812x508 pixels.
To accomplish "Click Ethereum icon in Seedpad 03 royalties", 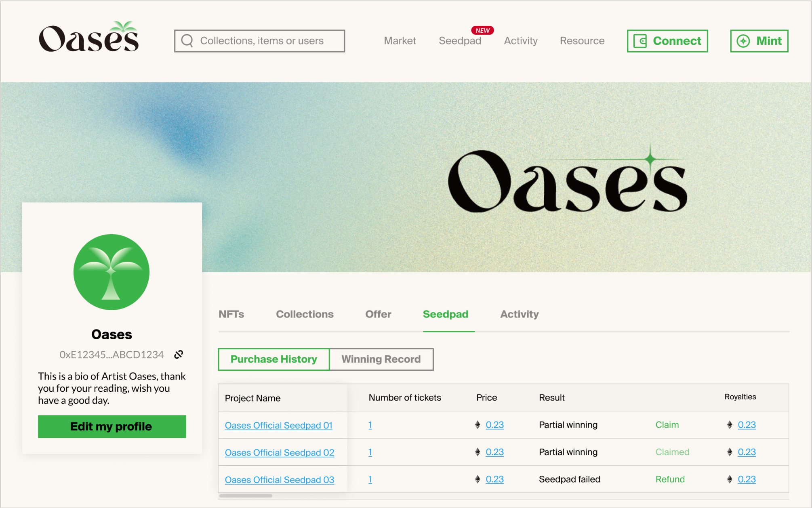I will [730, 479].
